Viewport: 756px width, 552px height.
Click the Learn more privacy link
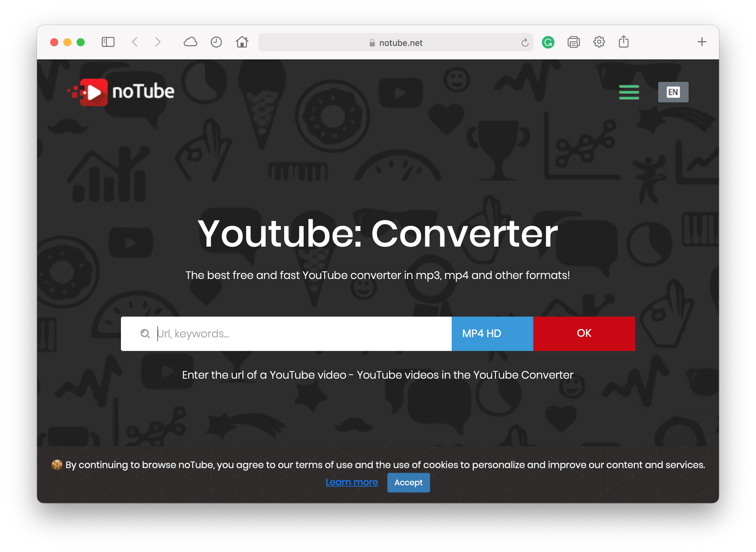pos(351,482)
